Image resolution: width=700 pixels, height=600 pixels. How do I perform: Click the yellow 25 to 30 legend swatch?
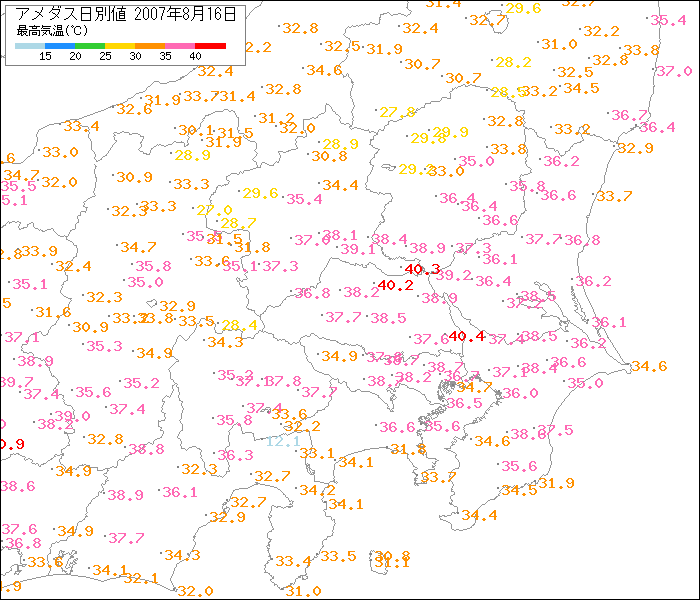120,45
